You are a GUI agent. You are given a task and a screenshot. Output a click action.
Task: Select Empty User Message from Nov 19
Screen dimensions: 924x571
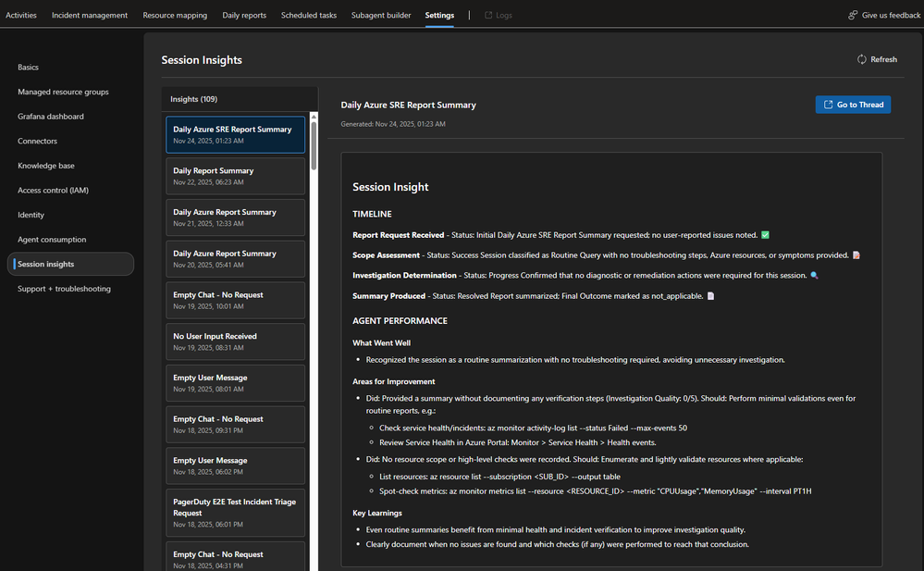pyautogui.click(x=235, y=383)
